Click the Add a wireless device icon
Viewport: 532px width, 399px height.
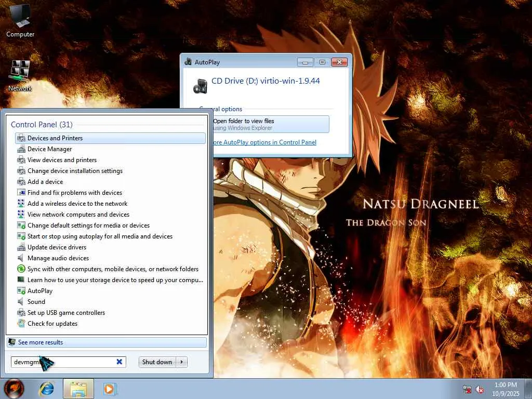[21, 203]
